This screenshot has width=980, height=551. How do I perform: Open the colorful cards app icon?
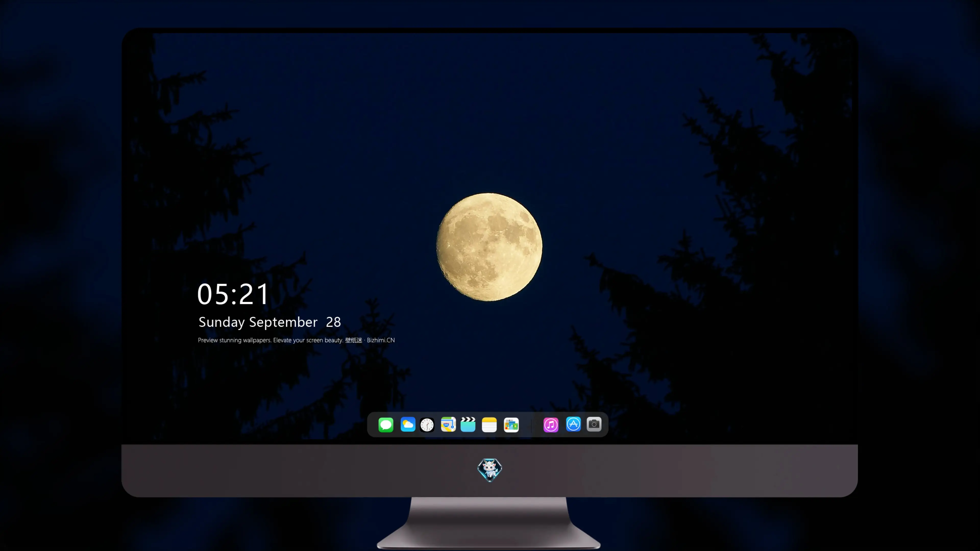[511, 424]
